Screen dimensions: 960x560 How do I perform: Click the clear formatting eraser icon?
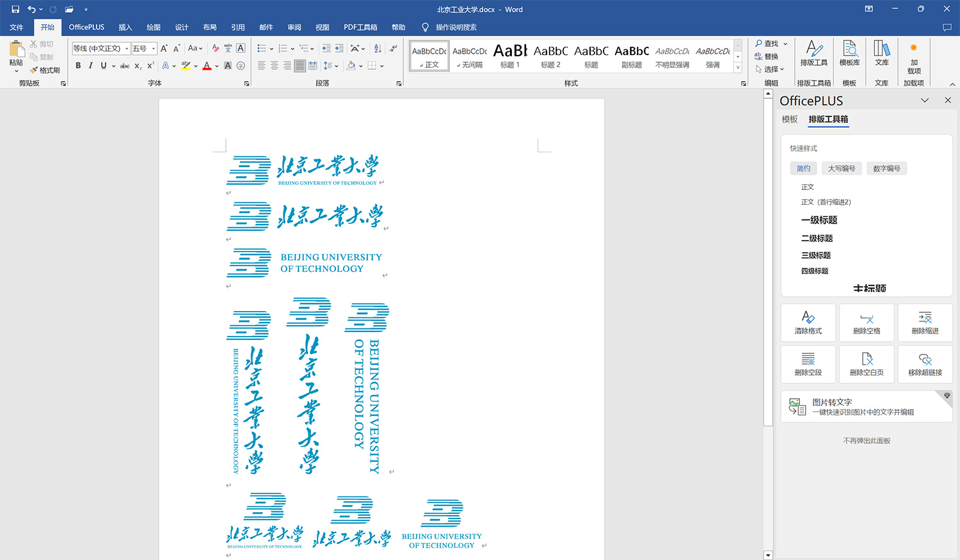click(x=216, y=48)
